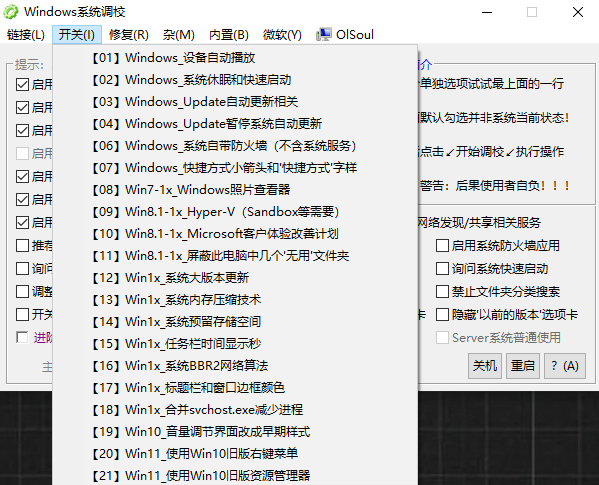This screenshot has width=599, height=485.
Task: Select 【18】合并svchost.exe减少进程
Action: 235,410
